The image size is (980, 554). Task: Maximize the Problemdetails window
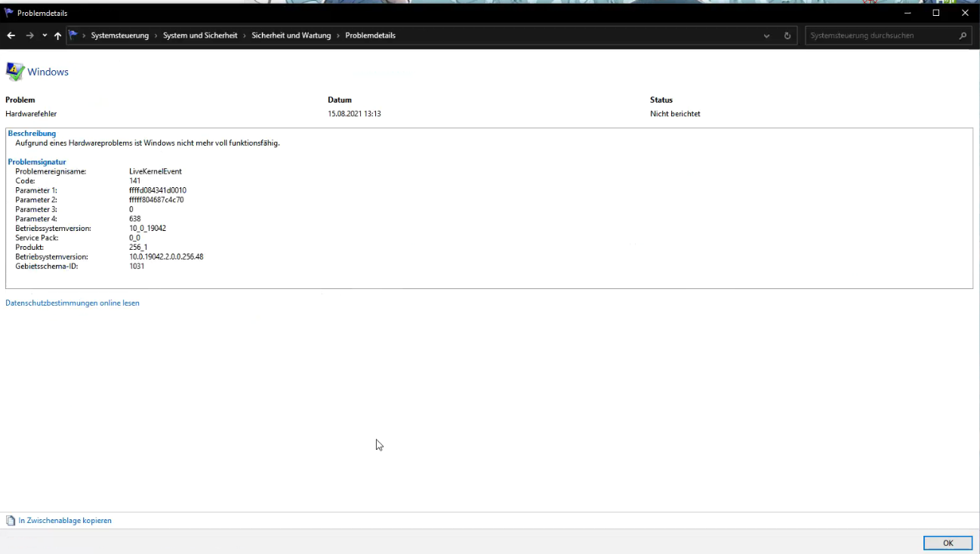pos(936,13)
